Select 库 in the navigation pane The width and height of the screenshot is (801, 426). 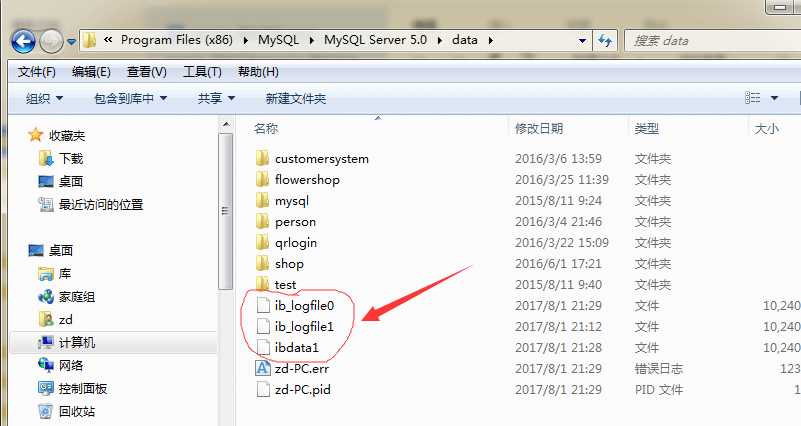click(64, 274)
